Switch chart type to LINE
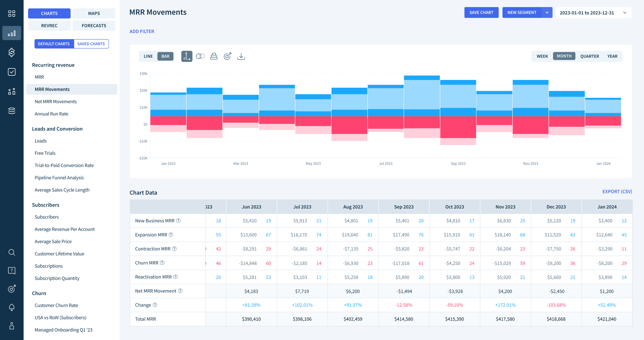This screenshot has width=644, height=340. pos(148,56)
